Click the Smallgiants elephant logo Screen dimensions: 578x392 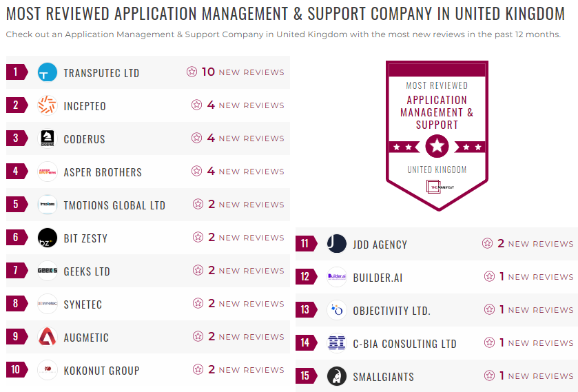coord(337,376)
